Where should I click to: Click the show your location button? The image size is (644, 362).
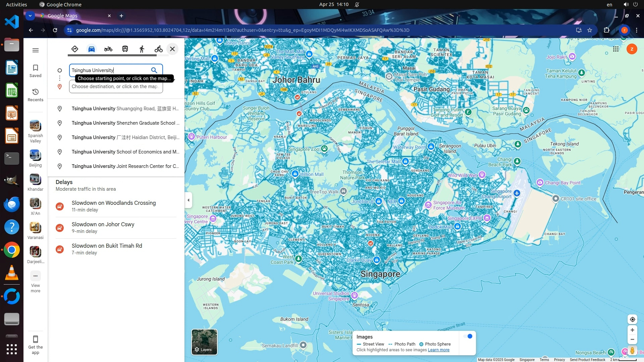632,319
